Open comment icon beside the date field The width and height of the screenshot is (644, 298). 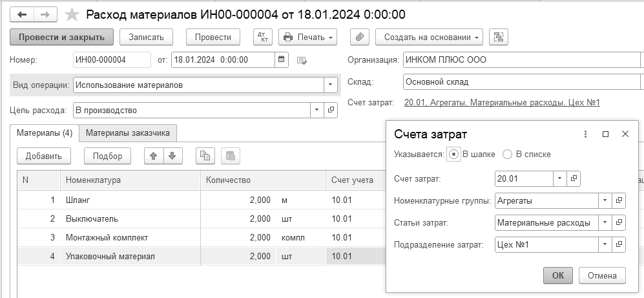(x=302, y=60)
